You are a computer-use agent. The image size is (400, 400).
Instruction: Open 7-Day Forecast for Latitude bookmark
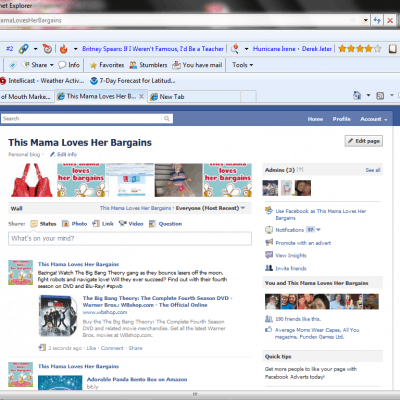133,81
